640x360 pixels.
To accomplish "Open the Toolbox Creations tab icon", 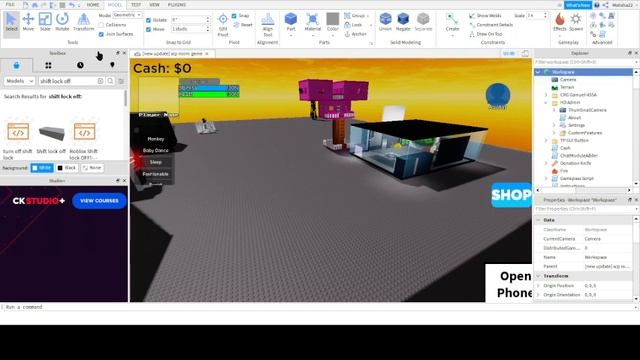I will click(112, 65).
